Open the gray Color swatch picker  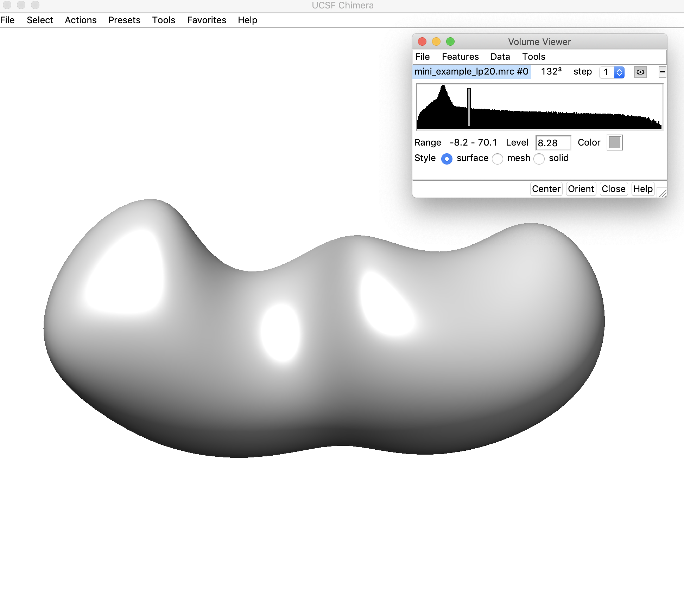[615, 143]
